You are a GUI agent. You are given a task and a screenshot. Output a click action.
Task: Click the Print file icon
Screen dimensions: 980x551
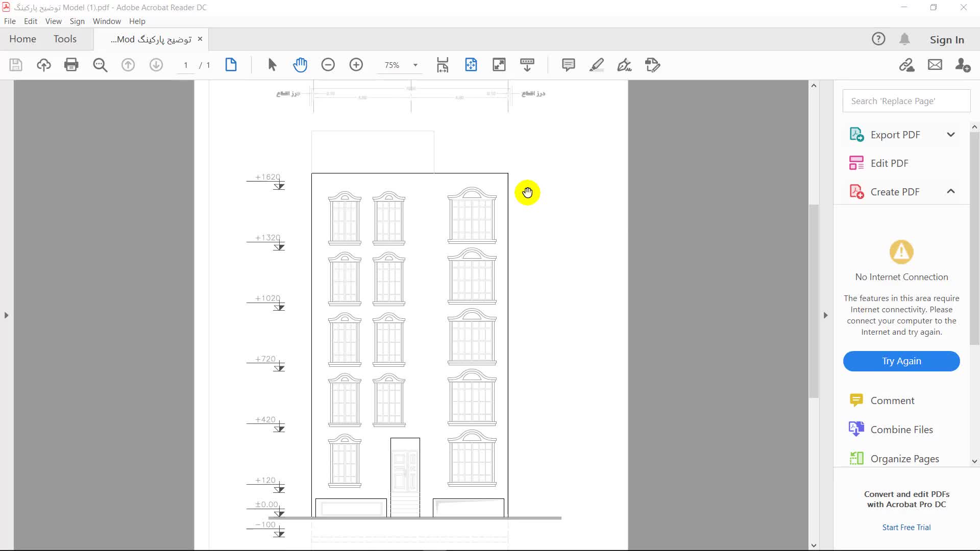71,65
